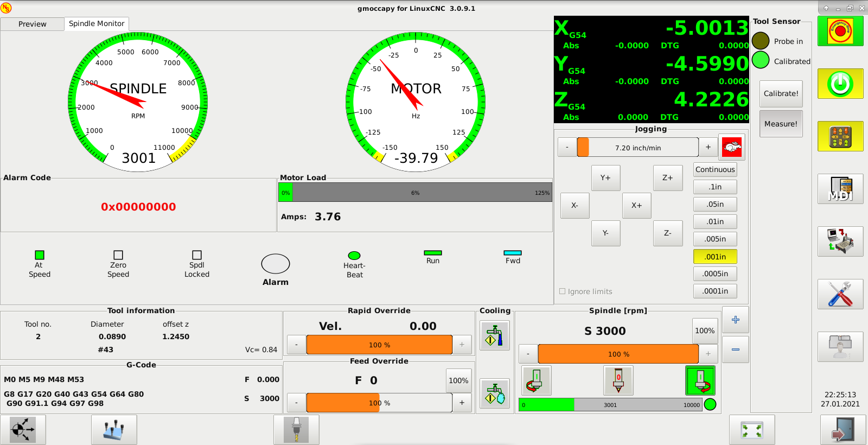Click the X axis DRO readout
The image size is (868, 445).
point(652,34)
